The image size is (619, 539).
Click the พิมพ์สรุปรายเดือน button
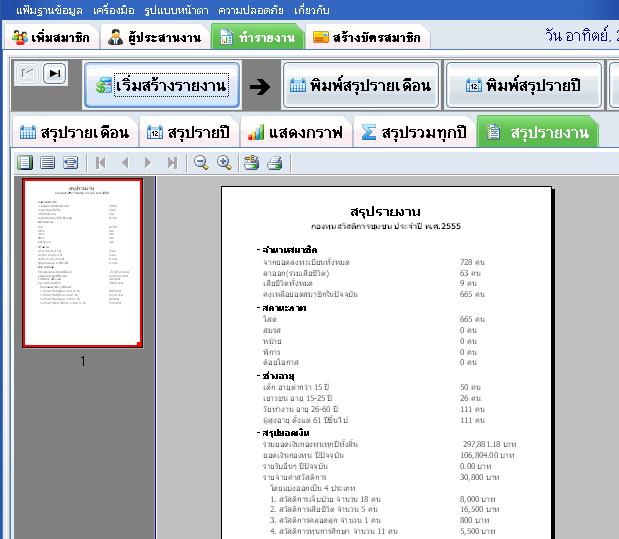coord(361,85)
